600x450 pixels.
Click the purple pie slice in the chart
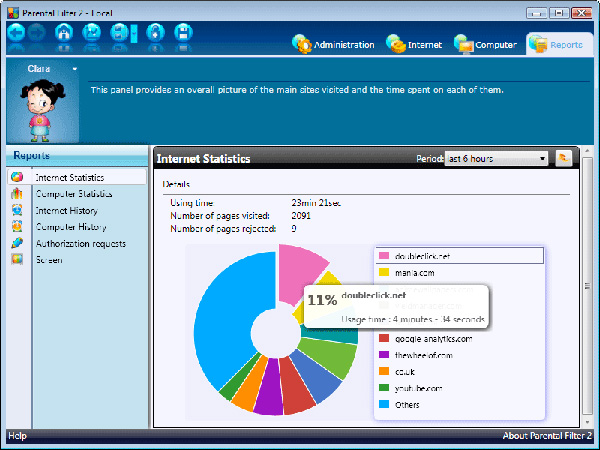point(270,390)
